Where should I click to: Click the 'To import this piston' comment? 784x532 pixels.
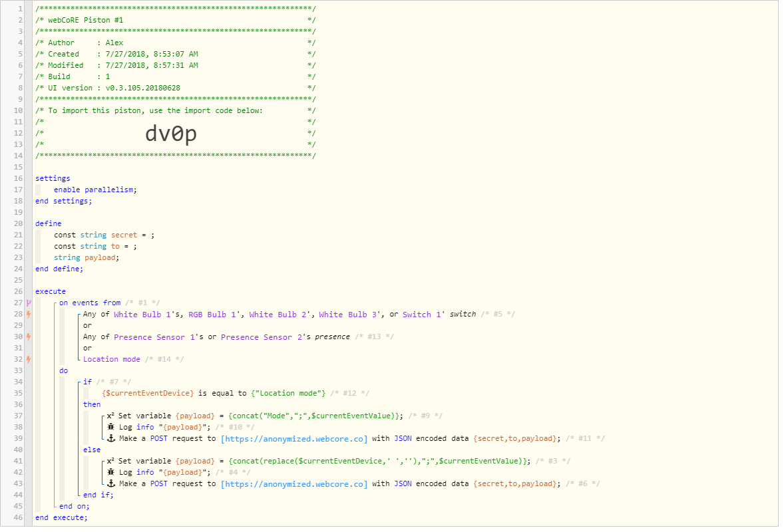tap(155, 110)
